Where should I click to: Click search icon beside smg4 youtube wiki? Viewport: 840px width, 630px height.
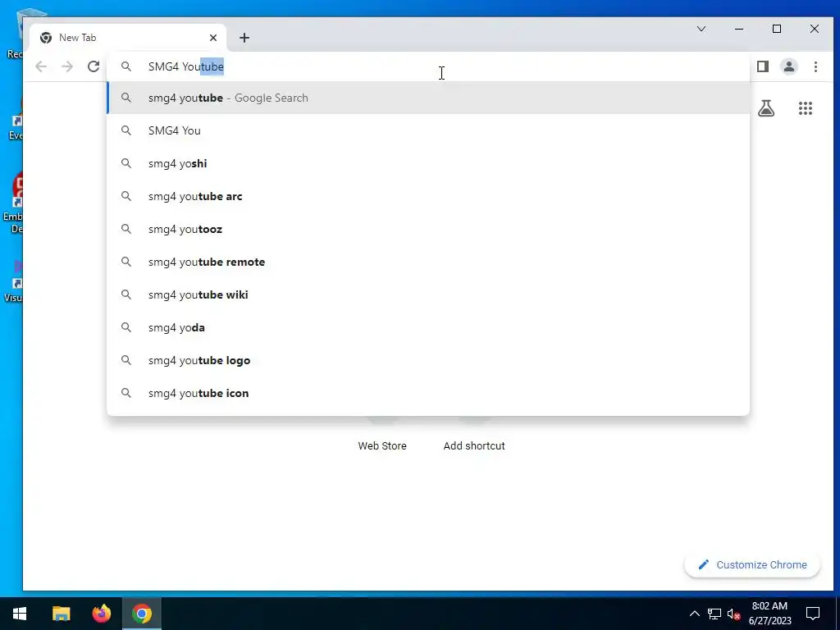pyautogui.click(x=126, y=294)
